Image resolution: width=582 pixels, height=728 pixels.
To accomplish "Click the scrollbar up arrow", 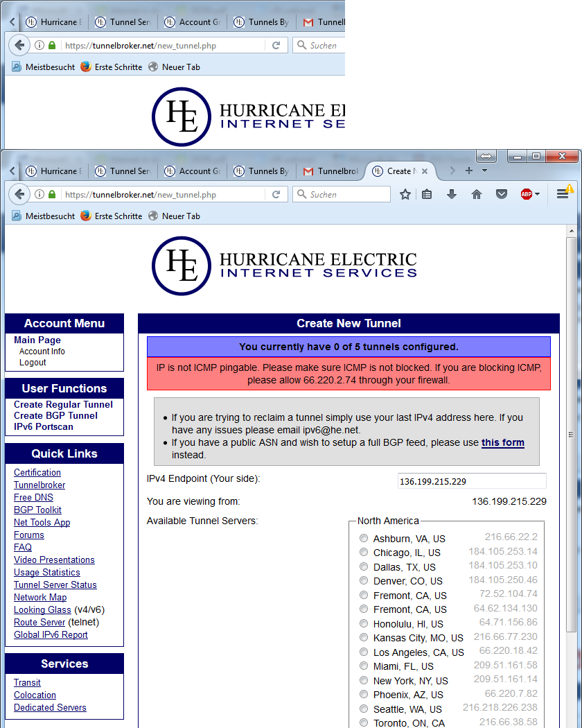I will tap(571, 231).
